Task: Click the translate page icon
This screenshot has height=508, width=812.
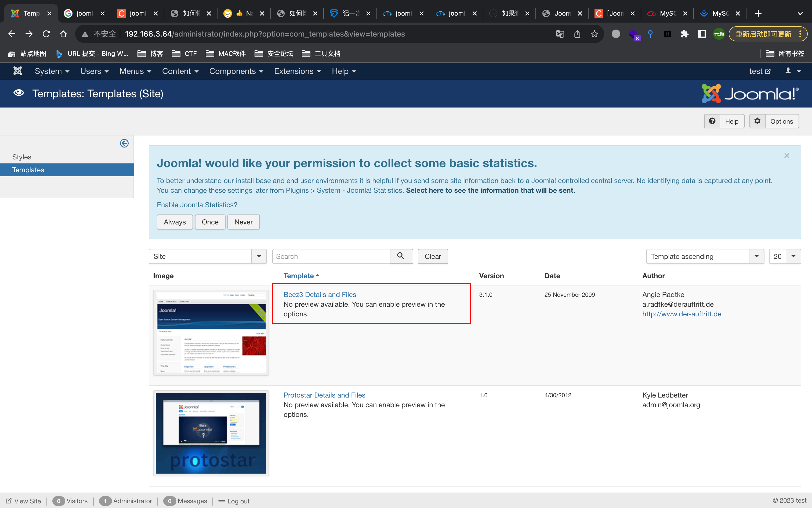Action: coord(560,34)
